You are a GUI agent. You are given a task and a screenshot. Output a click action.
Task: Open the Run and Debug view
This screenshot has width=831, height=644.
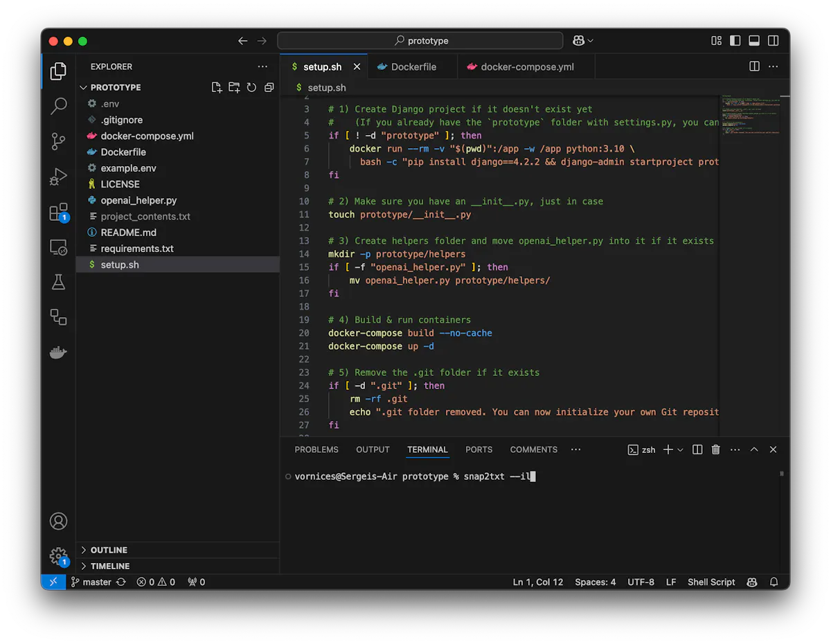tap(59, 177)
